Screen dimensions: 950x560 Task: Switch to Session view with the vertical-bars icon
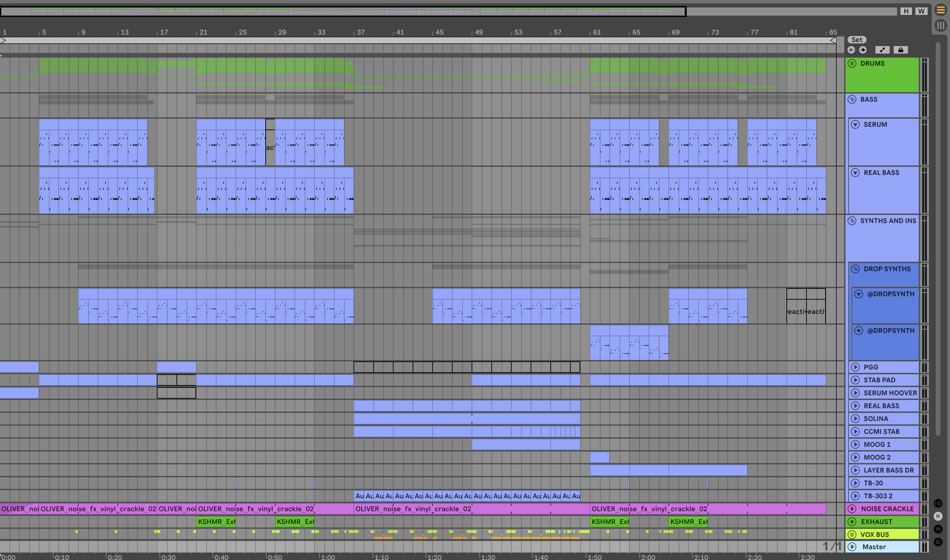[940, 25]
